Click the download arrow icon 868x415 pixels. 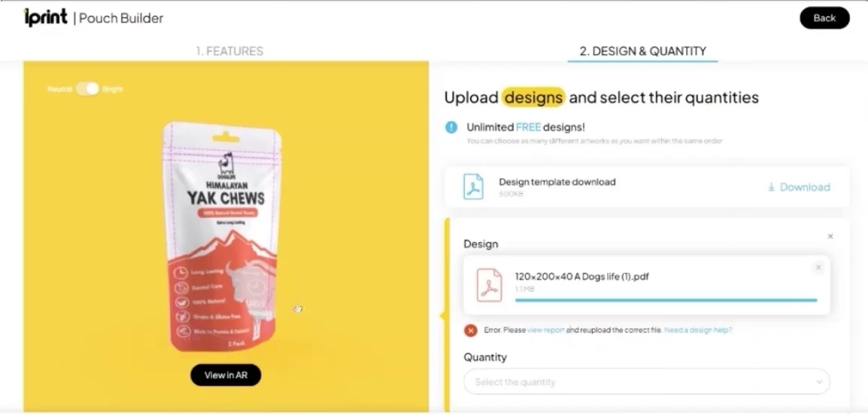pos(770,187)
